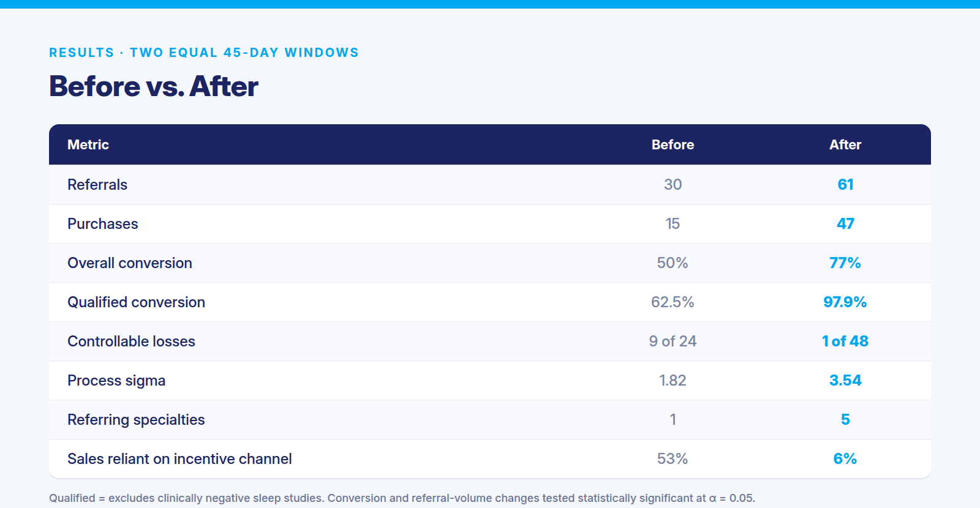
Task: Click the After value 61 for Referrals
Action: [x=845, y=184]
